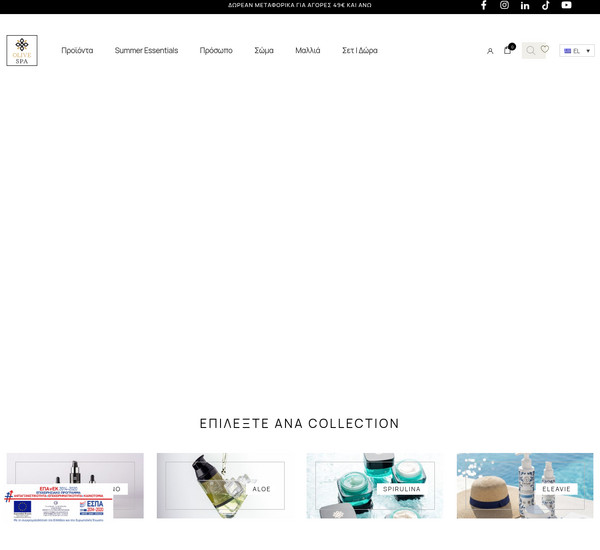Select the SPIRULINA collection card
This screenshot has width=600, height=550.
(x=375, y=486)
